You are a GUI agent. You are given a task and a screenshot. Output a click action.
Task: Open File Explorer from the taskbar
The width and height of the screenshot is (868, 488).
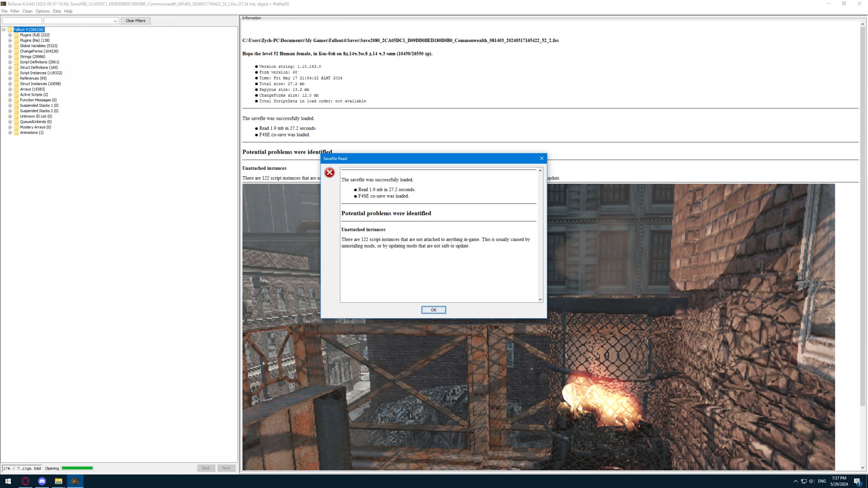click(x=58, y=481)
